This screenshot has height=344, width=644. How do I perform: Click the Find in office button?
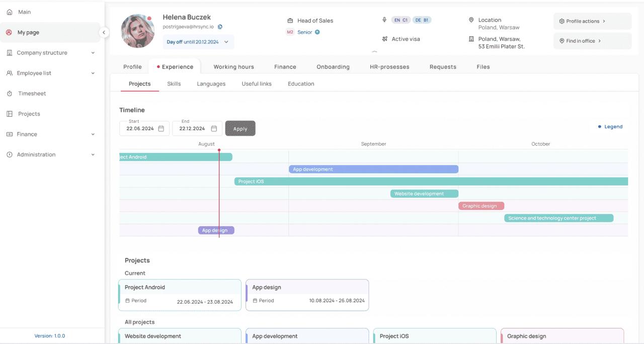[x=592, y=41]
